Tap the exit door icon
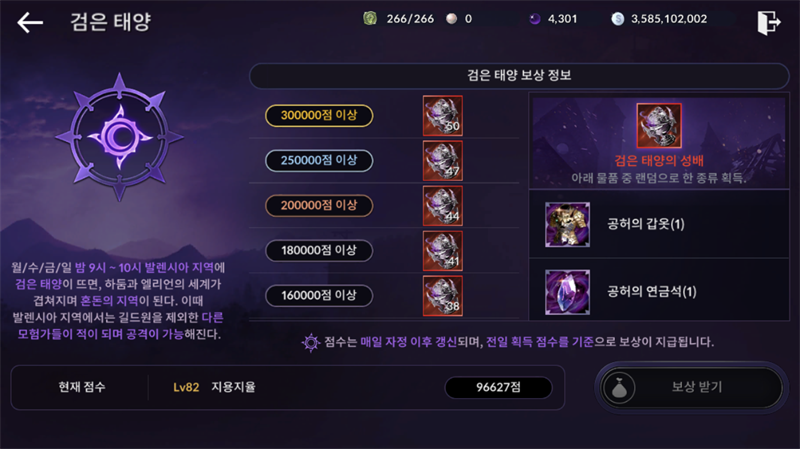The height and width of the screenshot is (449, 800). [x=769, y=22]
